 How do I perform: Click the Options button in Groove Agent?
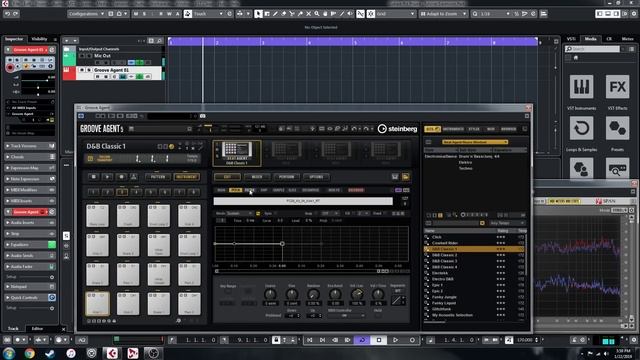(316, 177)
